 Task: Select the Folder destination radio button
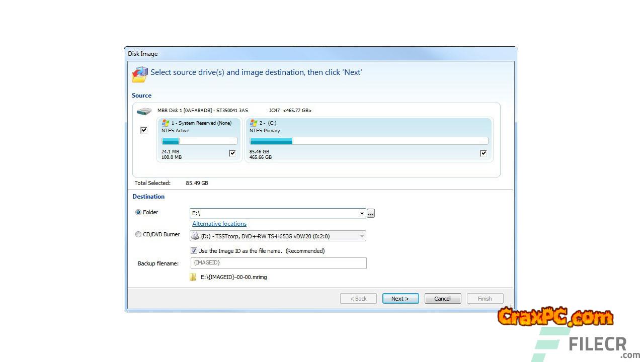(x=138, y=212)
